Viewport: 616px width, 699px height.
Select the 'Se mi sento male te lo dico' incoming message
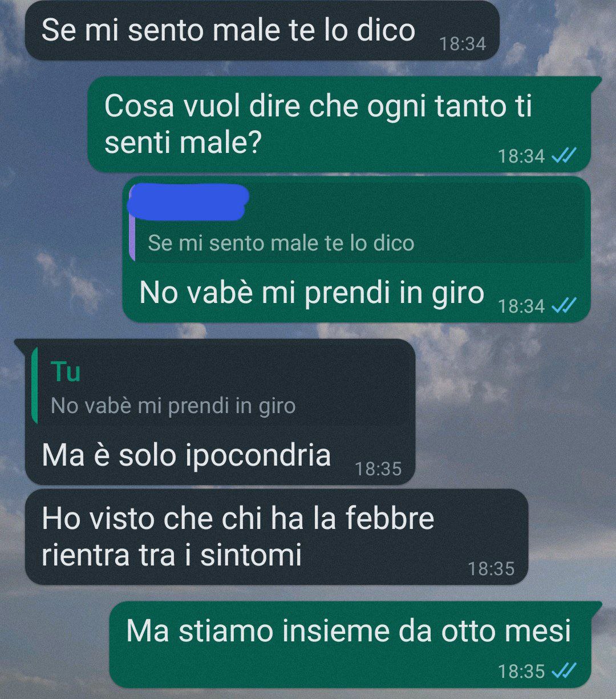262,30
